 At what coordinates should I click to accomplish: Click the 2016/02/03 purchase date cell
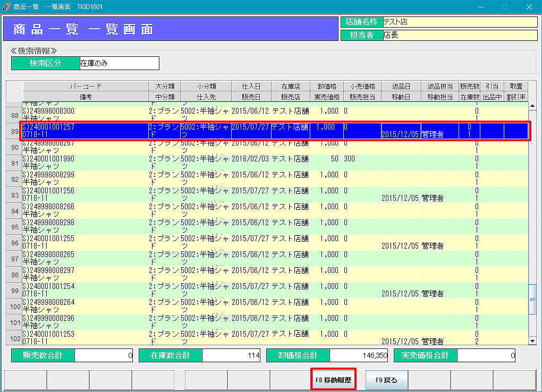point(251,159)
